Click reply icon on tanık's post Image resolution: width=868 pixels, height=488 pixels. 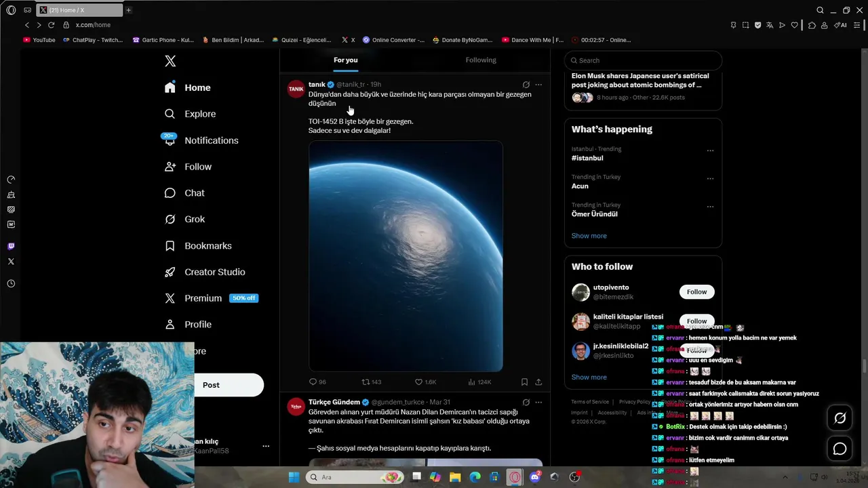(313, 382)
